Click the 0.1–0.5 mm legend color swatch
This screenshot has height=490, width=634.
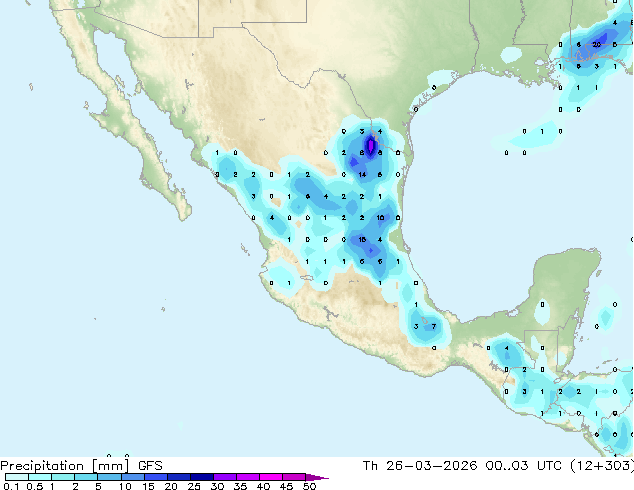tap(17, 477)
